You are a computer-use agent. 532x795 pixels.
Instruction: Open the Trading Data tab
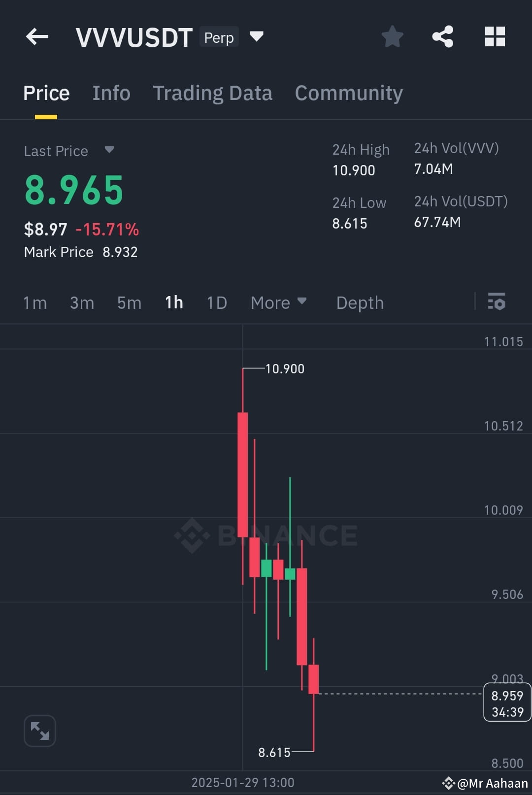pos(212,93)
